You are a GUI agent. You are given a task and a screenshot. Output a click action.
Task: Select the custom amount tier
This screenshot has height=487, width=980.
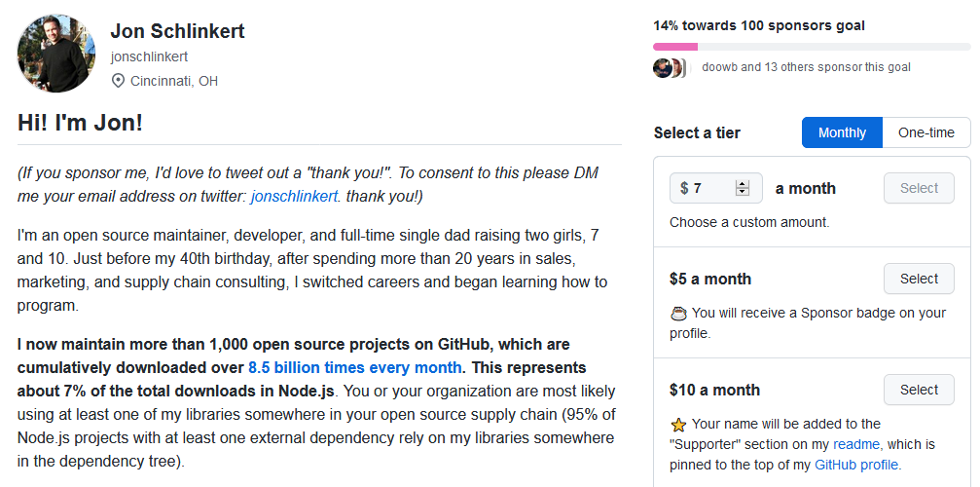919,188
